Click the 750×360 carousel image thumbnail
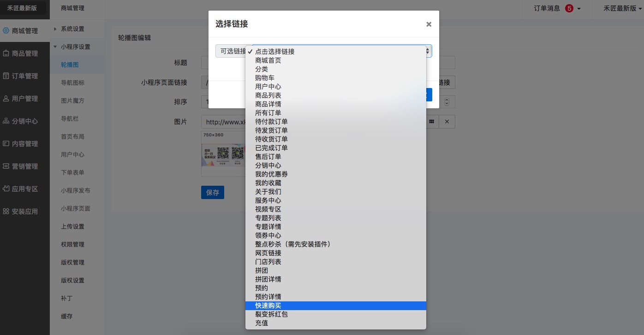644x335 pixels. (223, 154)
